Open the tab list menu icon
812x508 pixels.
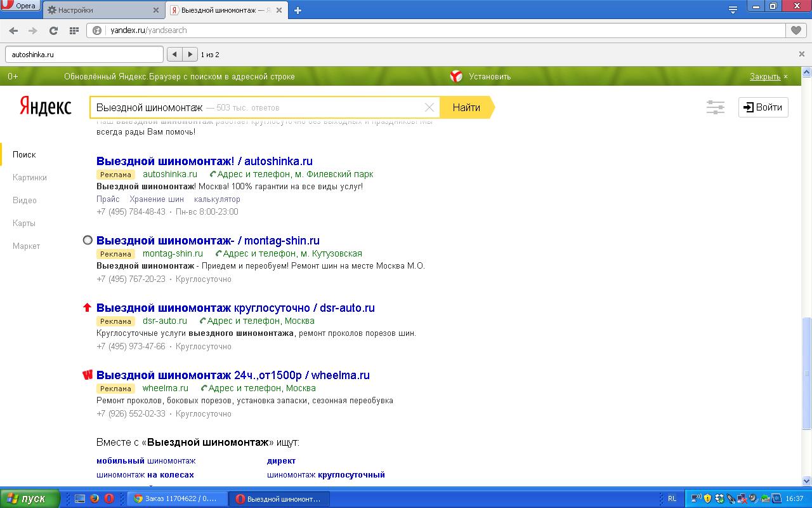coord(733,10)
